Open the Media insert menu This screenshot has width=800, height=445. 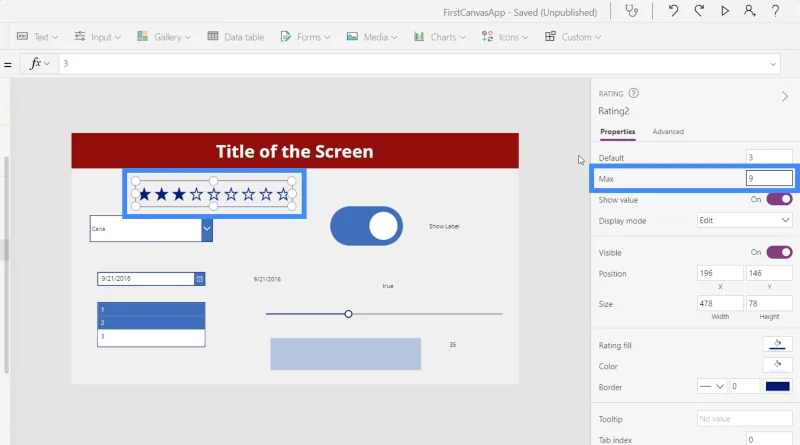pos(372,37)
